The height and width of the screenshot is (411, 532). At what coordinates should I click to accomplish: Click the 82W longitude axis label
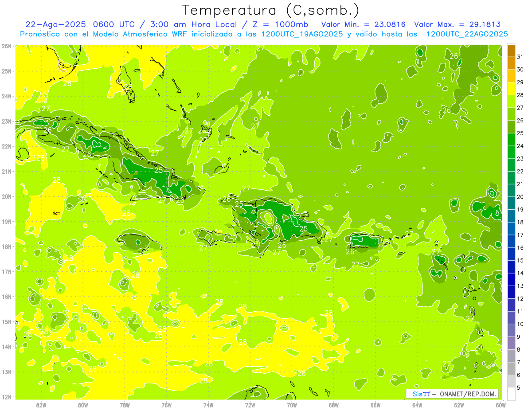[41, 405]
